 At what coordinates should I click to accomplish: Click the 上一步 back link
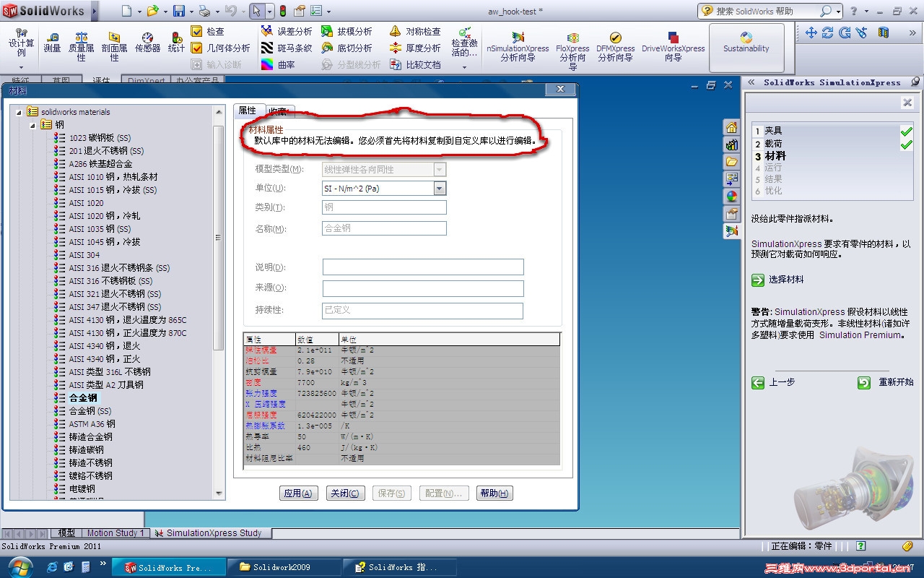pos(782,383)
